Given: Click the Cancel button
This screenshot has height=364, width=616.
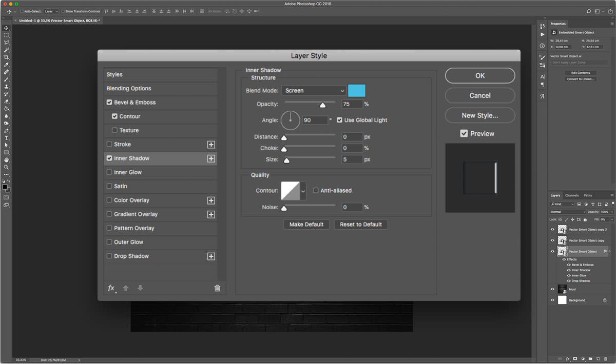Looking at the screenshot, I should [x=480, y=95].
